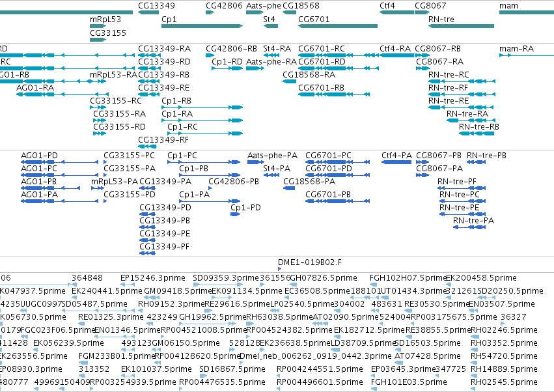554x392 pixels.
Task: Click EST RE01325.3prime
Action: tap(111, 317)
